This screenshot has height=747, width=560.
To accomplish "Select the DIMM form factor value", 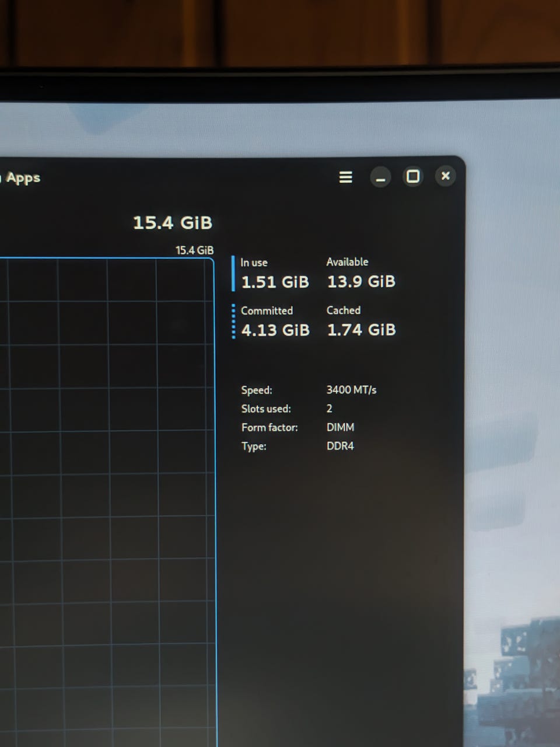I will [341, 427].
